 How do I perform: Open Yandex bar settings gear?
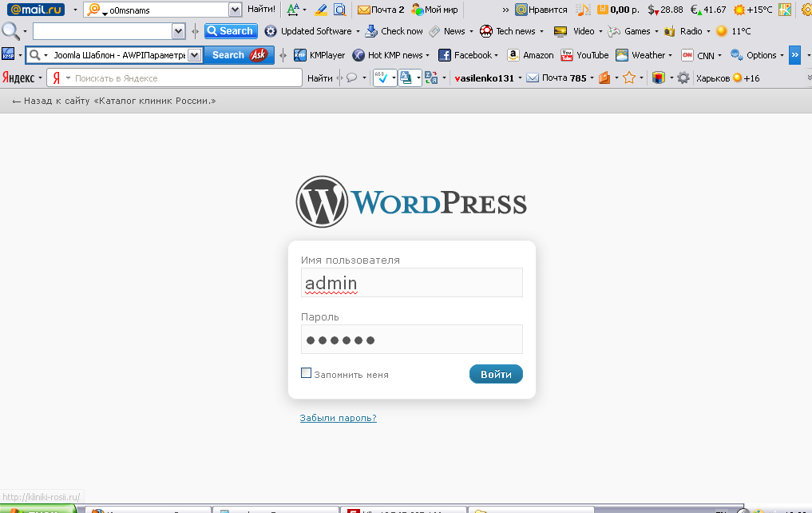click(x=683, y=78)
